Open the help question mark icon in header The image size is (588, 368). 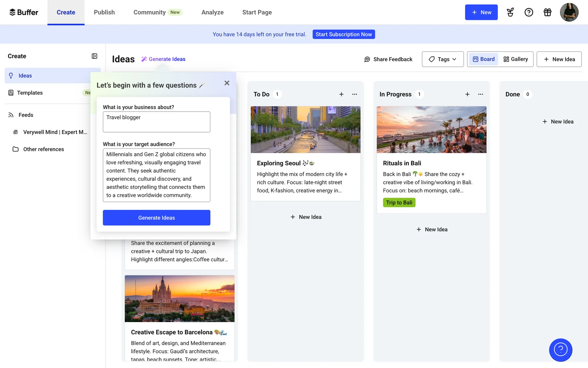click(529, 12)
